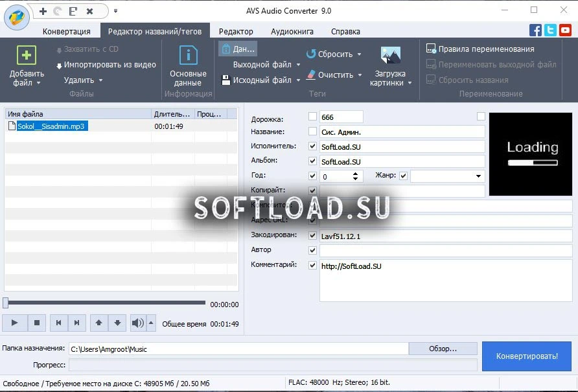The image size is (578, 392).
Task: Click the Исполнитель field with SoftLoad.SU
Action: click(x=402, y=146)
